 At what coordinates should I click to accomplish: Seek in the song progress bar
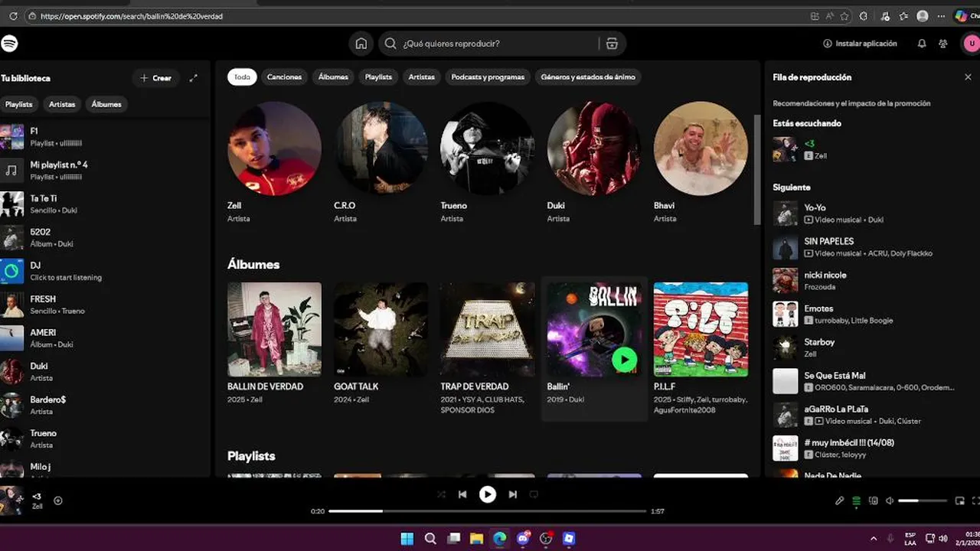pos(488,511)
